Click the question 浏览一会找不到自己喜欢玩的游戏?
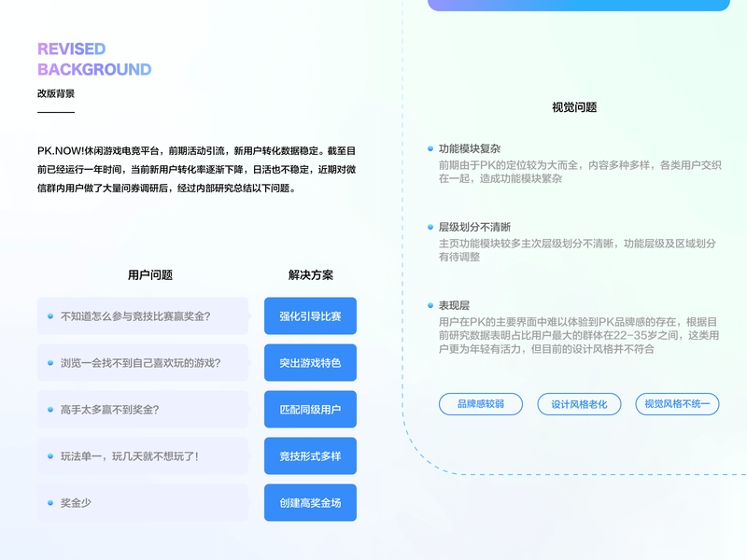747x560 pixels. 143,363
